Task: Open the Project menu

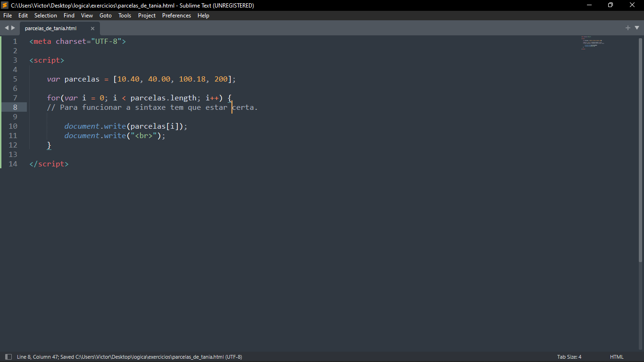Action: (147, 16)
